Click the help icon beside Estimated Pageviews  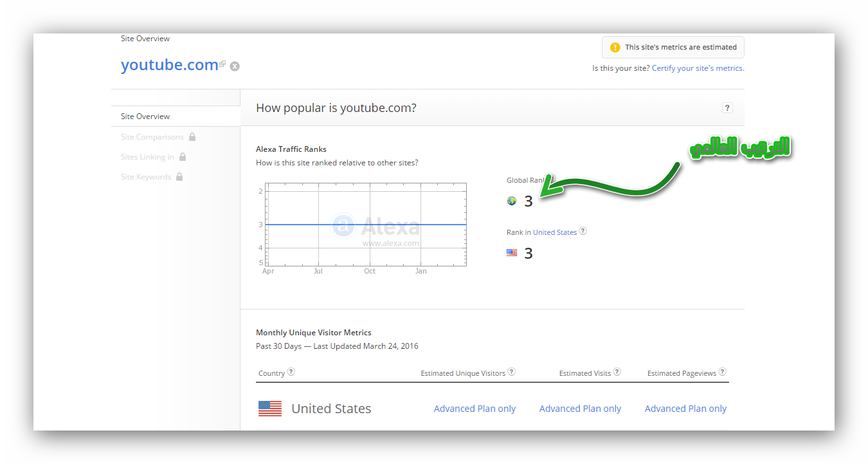[x=723, y=372]
